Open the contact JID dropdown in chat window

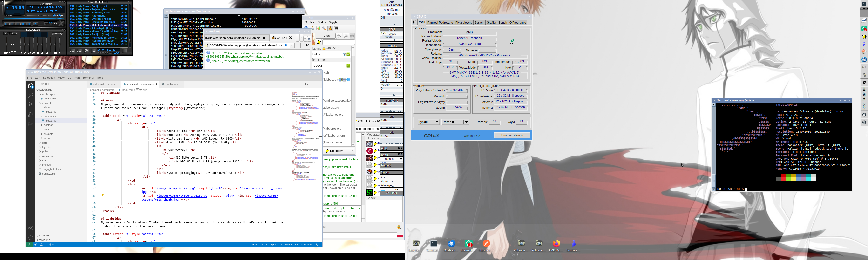coord(292,45)
